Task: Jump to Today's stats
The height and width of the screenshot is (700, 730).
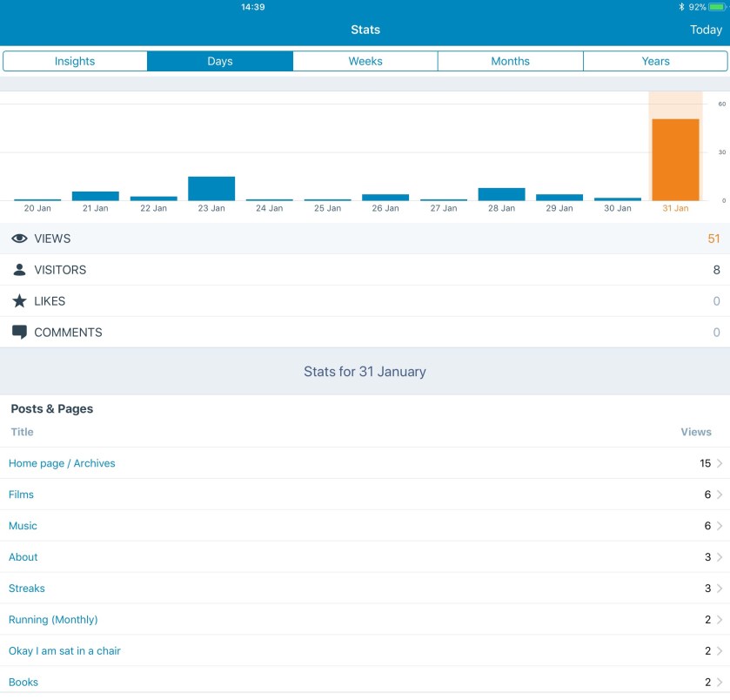Action: [706, 30]
